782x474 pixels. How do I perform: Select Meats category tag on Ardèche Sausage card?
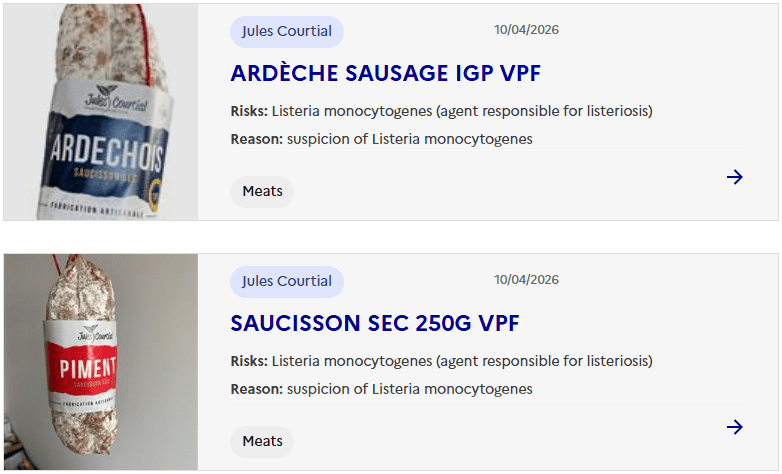click(x=262, y=191)
